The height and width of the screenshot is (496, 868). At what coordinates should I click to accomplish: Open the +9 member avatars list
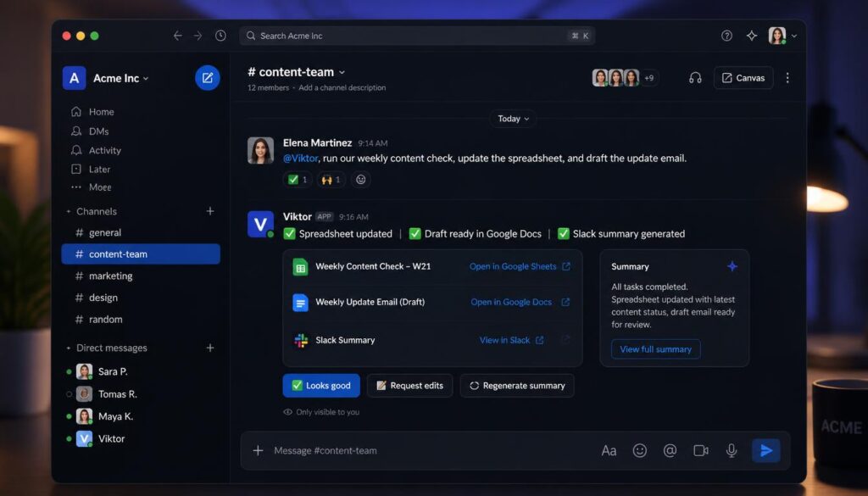pos(648,78)
